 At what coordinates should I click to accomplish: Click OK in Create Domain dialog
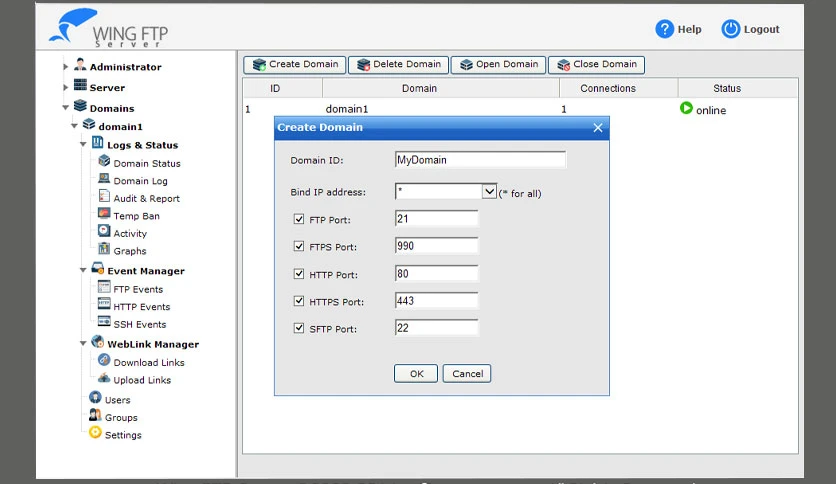416,374
